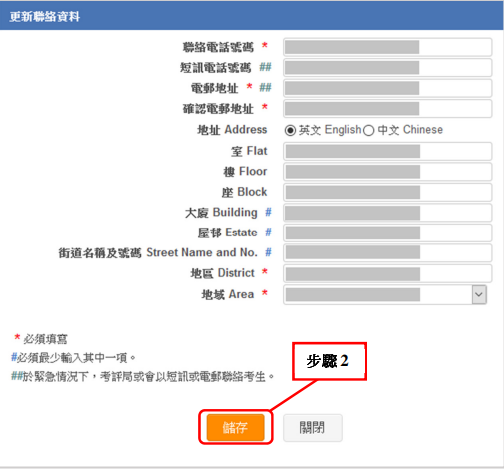Click the 屋邨 Estate input field

[x=388, y=233]
